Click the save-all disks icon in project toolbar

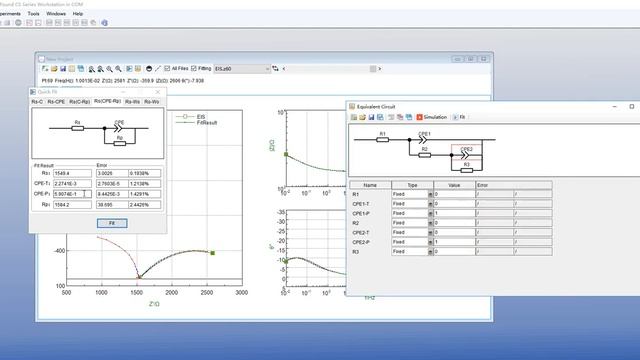click(81, 69)
